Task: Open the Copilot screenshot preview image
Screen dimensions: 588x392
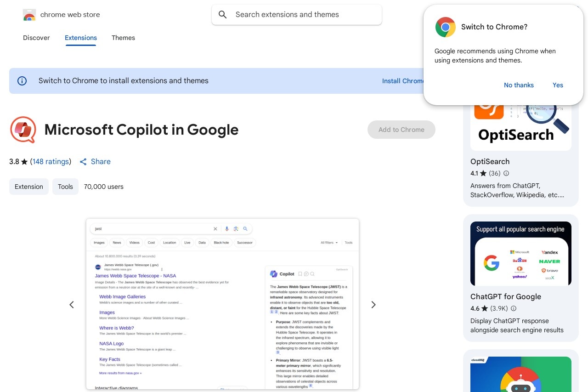Action: [x=222, y=304]
